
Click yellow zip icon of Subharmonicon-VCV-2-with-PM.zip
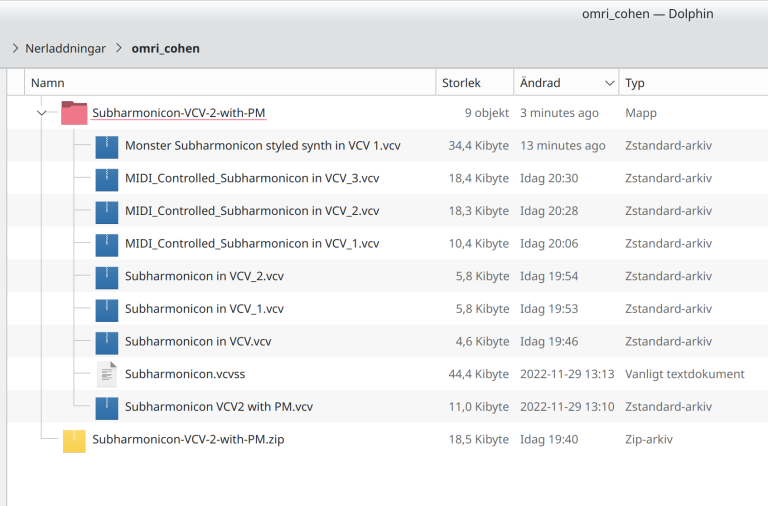click(x=74, y=441)
